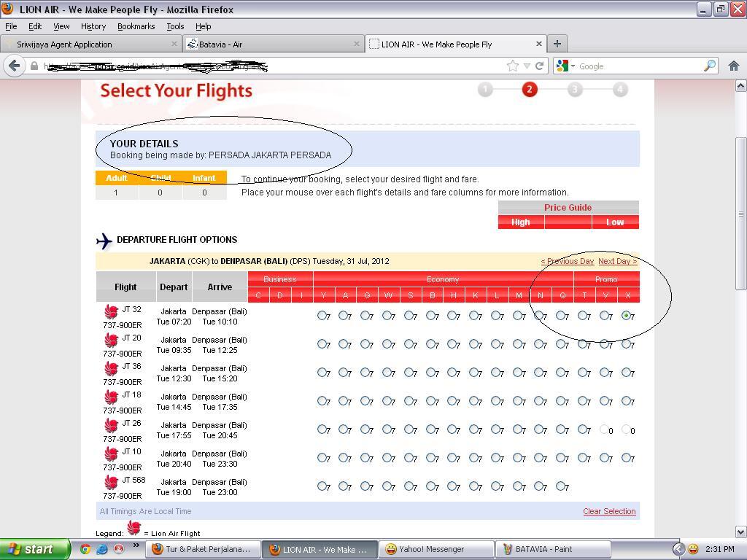The height and width of the screenshot is (560, 747).
Task: Switch to Tur & Paket Perjalanan taskbar window
Action: coord(204,549)
